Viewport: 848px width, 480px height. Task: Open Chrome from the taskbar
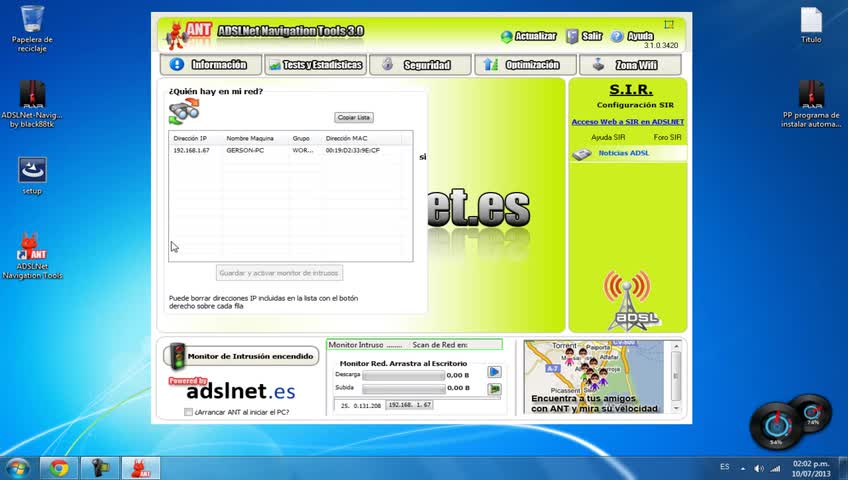[x=58, y=468]
